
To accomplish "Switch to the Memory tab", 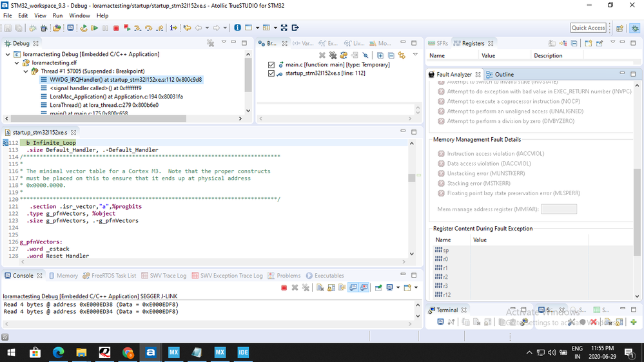I will [x=63, y=276].
